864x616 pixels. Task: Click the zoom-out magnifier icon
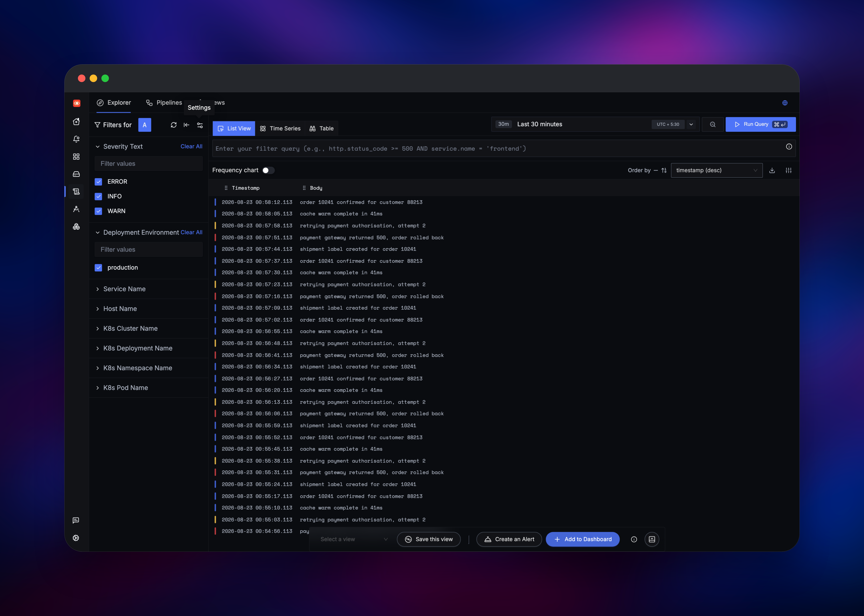click(x=713, y=124)
